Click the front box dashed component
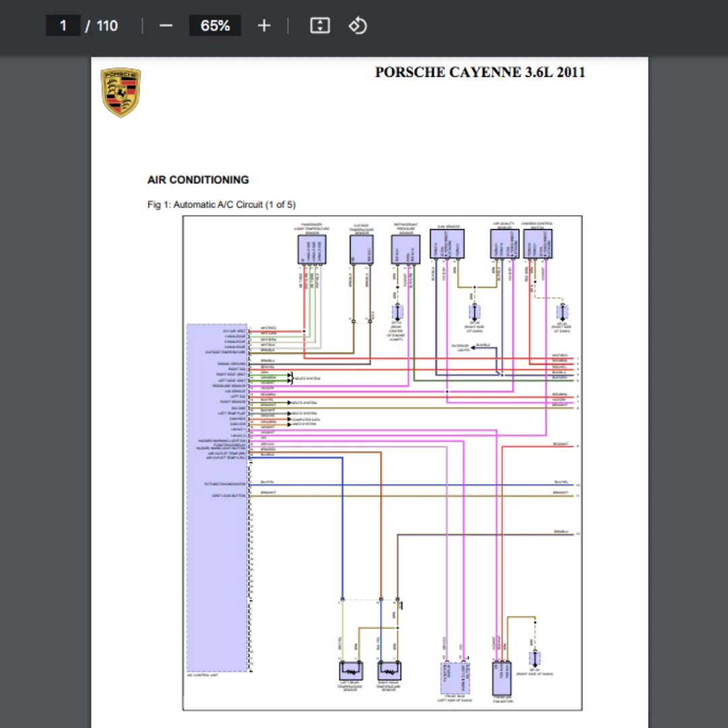The width and height of the screenshot is (728, 728). pos(455,678)
